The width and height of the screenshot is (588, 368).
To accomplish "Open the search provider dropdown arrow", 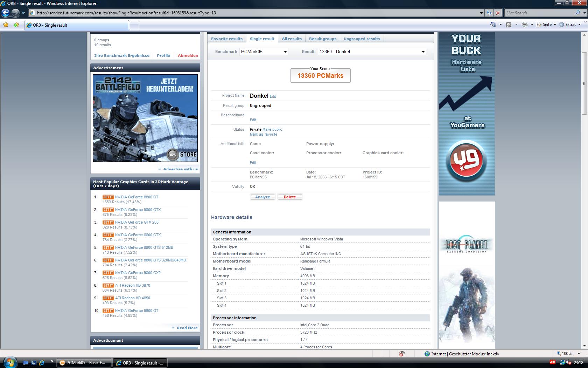I will point(584,13).
